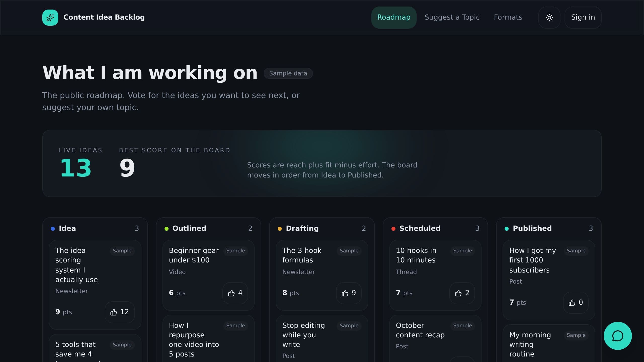Click 'What I am working on' heading
Image resolution: width=644 pixels, height=362 pixels.
coord(150,73)
